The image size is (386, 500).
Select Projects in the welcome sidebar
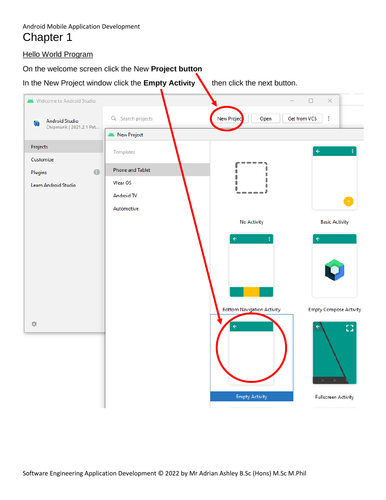pos(63,147)
